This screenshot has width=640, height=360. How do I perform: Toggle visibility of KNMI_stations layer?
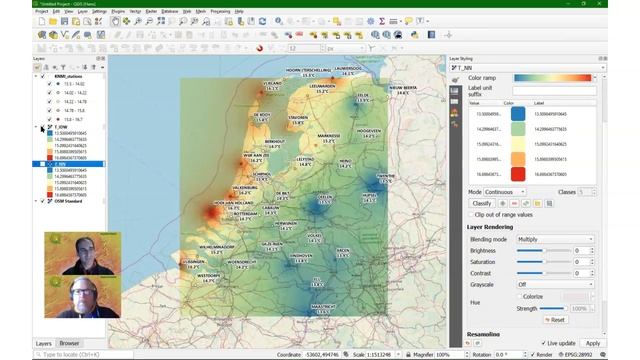(43, 76)
